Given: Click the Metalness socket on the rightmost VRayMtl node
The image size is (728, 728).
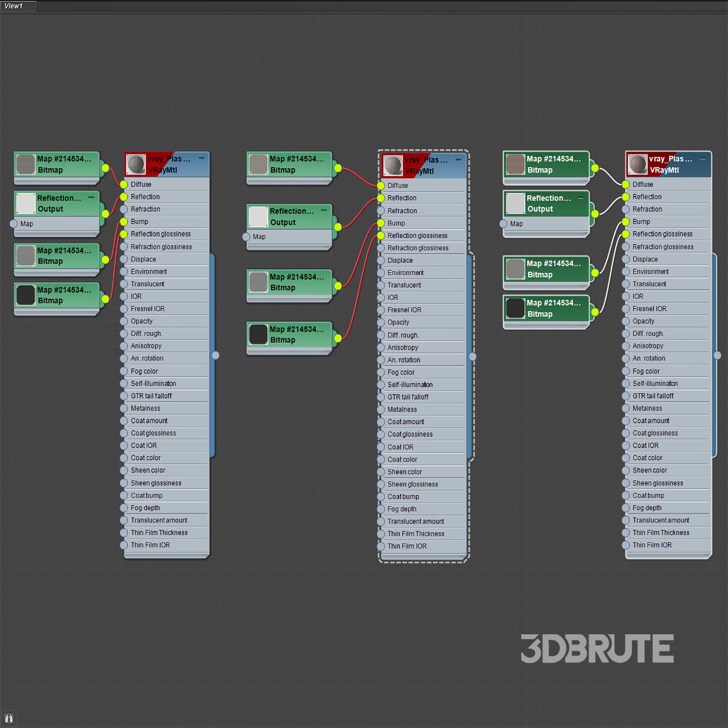Looking at the screenshot, I should point(626,409).
